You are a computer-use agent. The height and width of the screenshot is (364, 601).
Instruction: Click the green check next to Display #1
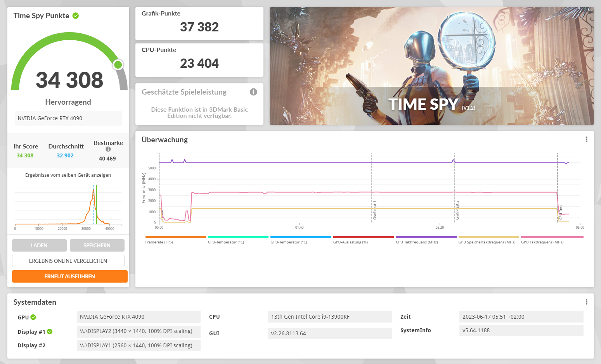click(x=50, y=331)
